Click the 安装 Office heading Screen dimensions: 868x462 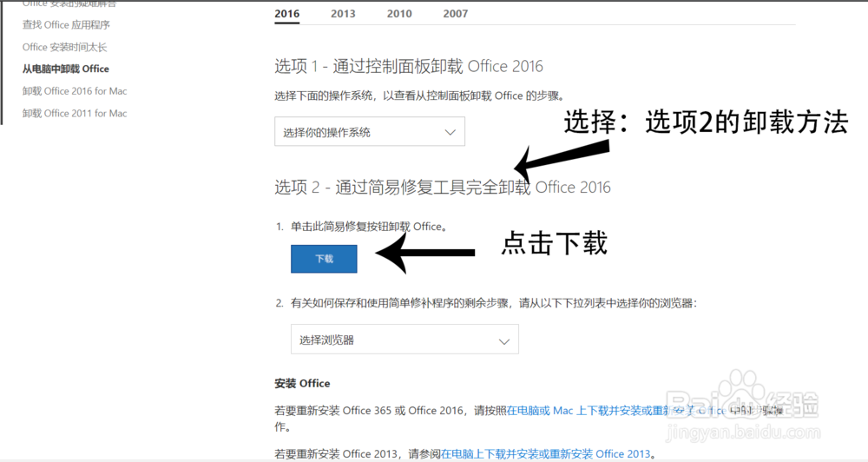point(302,383)
